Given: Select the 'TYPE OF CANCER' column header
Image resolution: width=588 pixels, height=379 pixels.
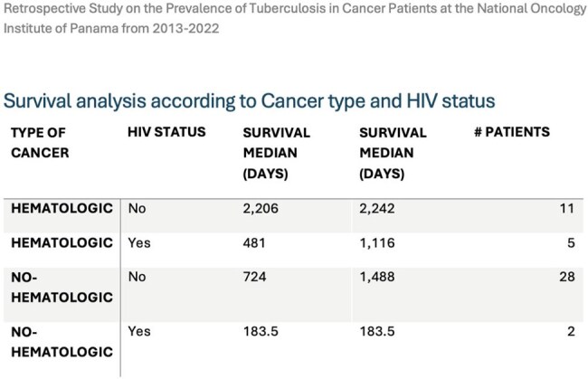Looking at the screenshot, I should (x=40, y=142).
